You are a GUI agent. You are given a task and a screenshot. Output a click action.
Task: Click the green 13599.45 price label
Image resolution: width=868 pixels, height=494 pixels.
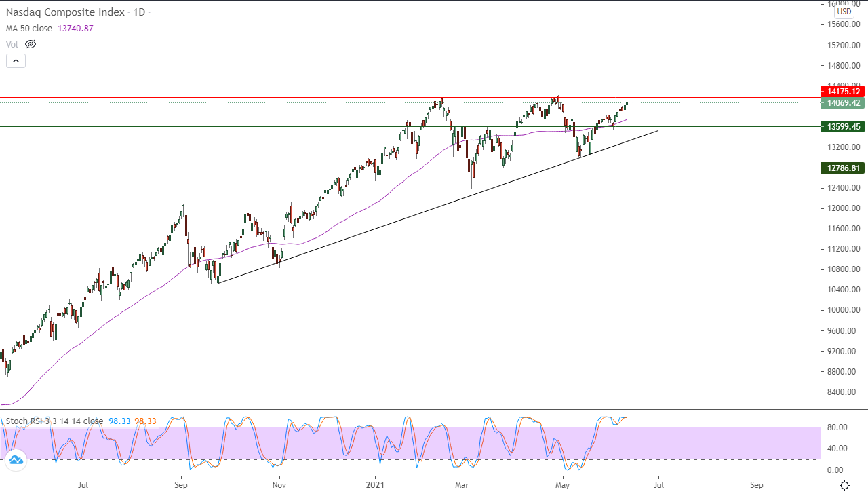[x=843, y=126]
